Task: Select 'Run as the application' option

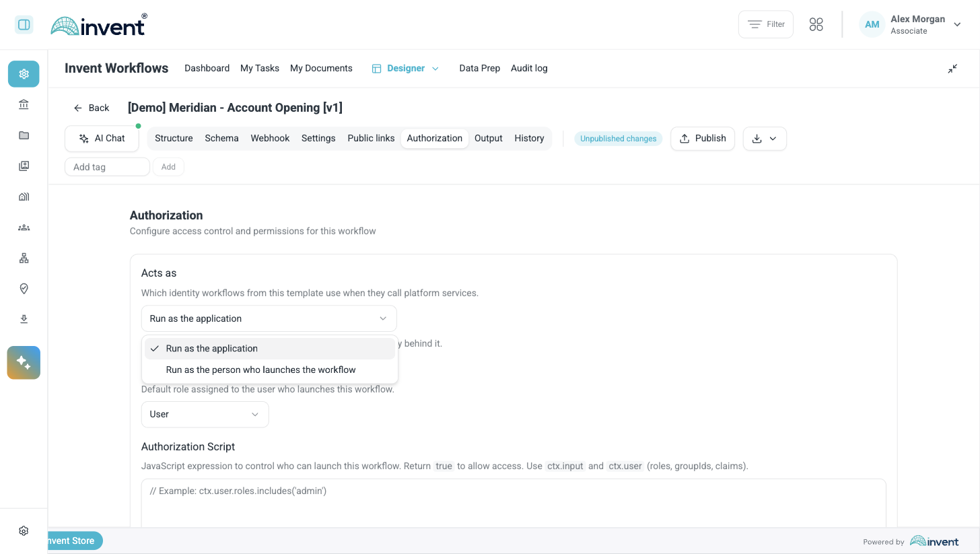Action: [x=270, y=349]
